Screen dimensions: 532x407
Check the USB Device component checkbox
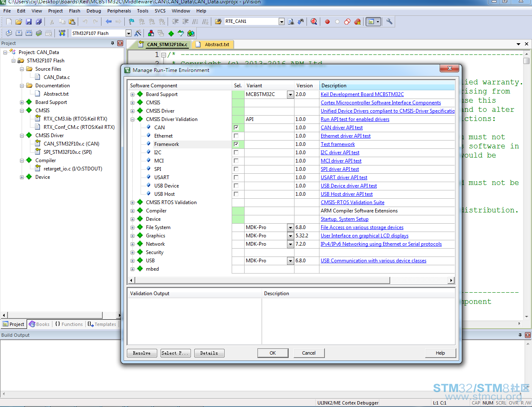point(236,186)
